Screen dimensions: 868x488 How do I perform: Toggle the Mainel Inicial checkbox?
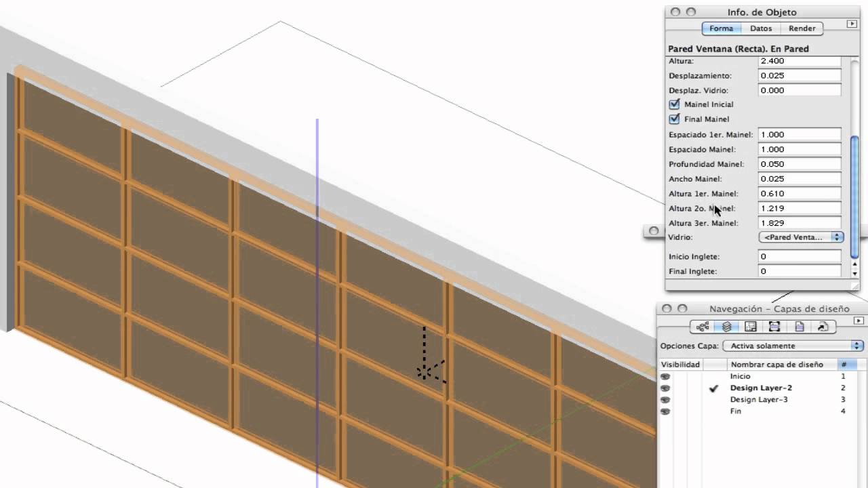click(x=674, y=104)
